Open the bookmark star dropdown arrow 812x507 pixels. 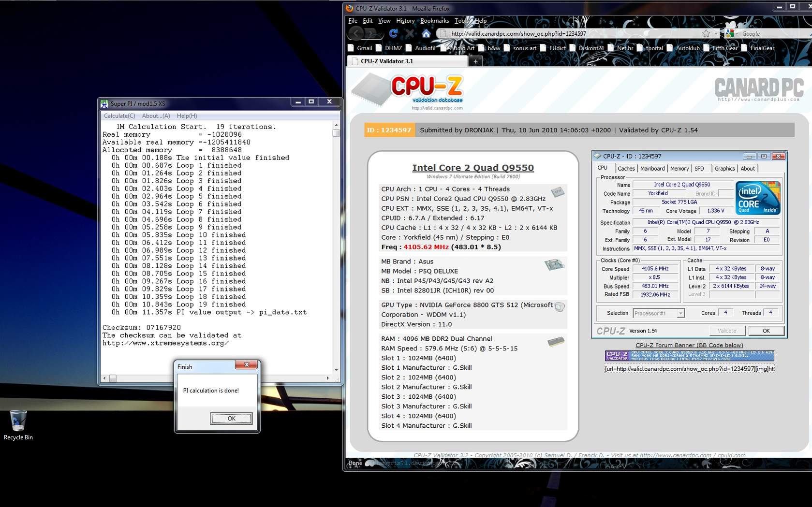click(x=716, y=33)
